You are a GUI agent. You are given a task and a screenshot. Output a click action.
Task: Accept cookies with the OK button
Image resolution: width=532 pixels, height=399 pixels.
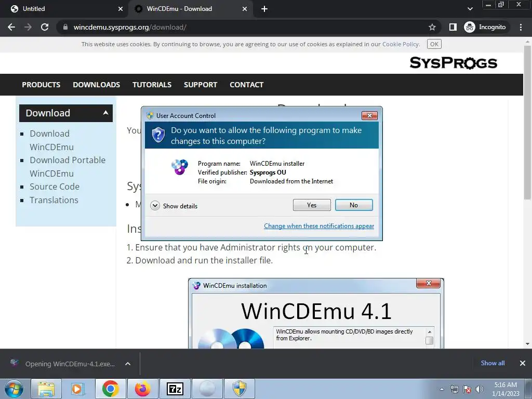click(x=434, y=44)
